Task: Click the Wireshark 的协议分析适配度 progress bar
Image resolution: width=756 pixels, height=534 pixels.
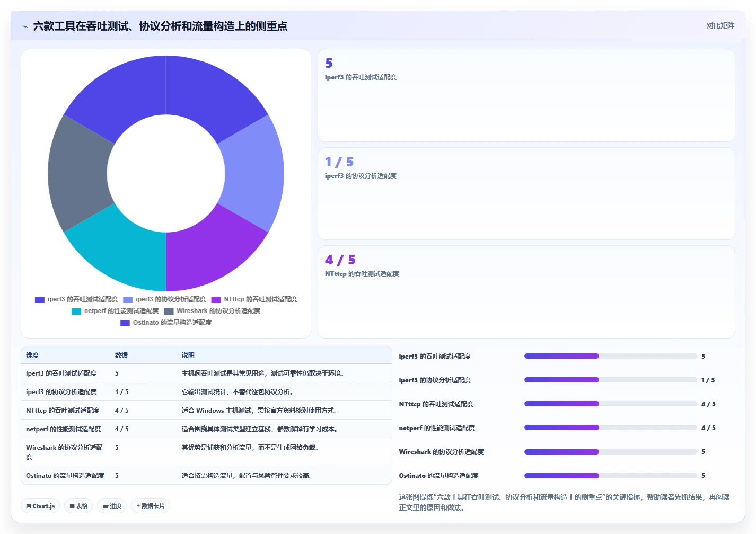Action: click(610, 452)
